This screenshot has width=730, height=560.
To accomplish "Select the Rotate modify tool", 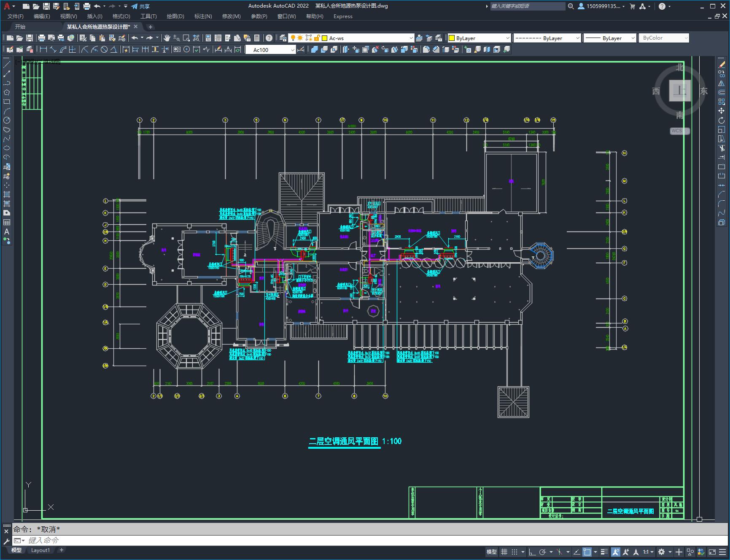I will 722,120.
